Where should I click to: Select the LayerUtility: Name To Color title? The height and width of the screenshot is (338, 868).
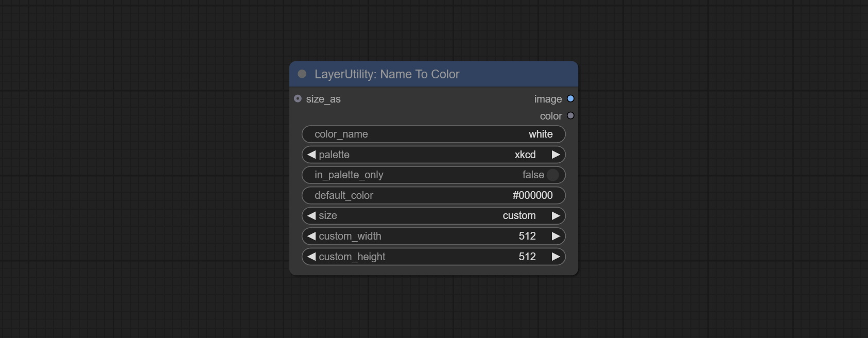[x=387, y=74]
